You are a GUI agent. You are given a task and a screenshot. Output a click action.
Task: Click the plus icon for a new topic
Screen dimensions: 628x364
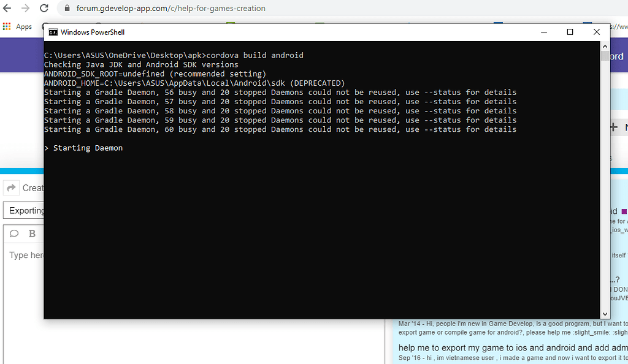point(613,126)
